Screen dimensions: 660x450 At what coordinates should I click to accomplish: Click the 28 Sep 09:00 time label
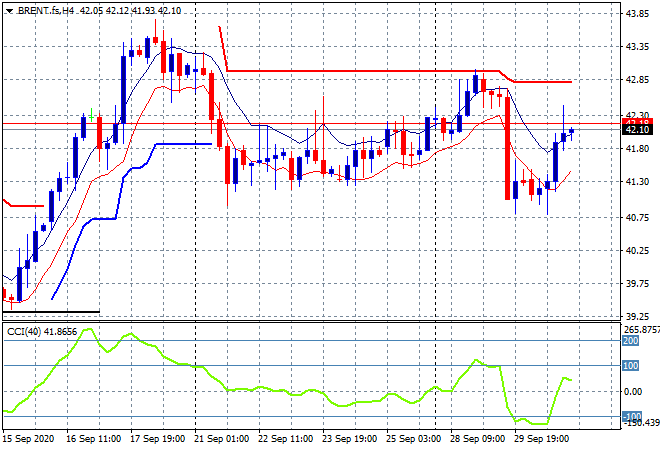pos(477,439)
